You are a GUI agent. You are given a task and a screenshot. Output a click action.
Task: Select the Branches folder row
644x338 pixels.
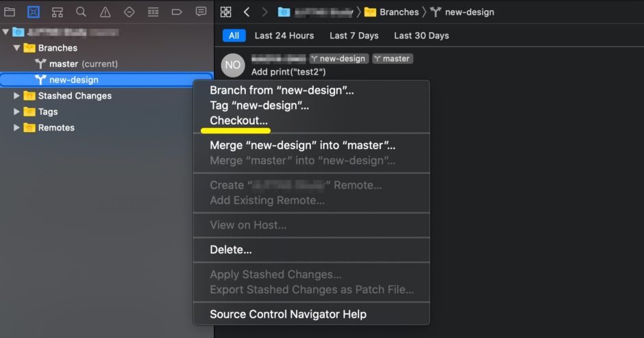point(107,48)
